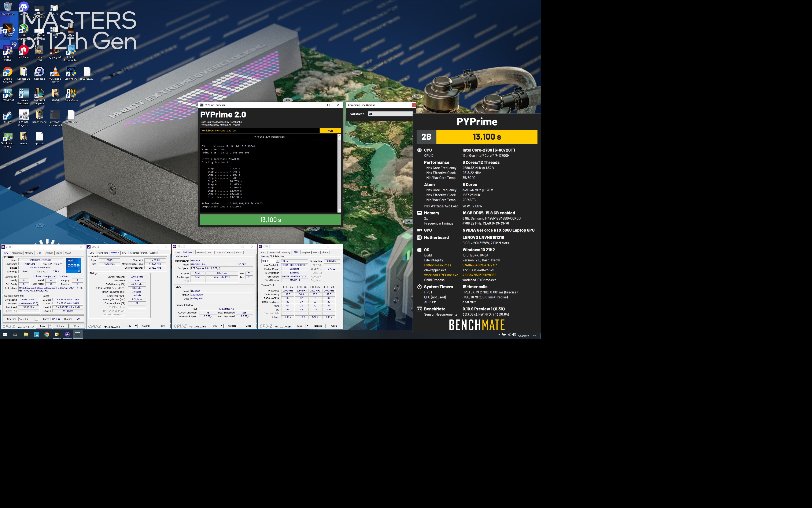The height and width of the screenshot is (508, 812).
Task: Open the 9900kf folder on desktop
Action: [x=55, y=95]
